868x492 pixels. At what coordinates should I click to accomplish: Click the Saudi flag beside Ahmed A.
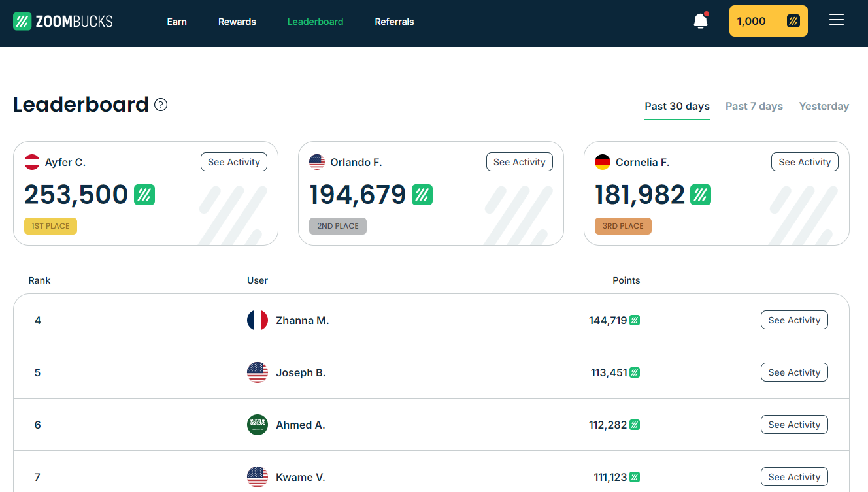pyautogui.click(x=258, y=425)
